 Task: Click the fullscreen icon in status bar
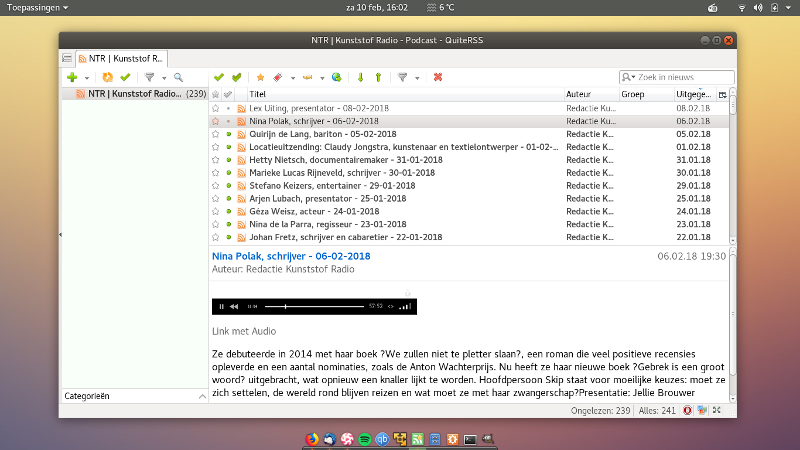(x=717, y=410)
